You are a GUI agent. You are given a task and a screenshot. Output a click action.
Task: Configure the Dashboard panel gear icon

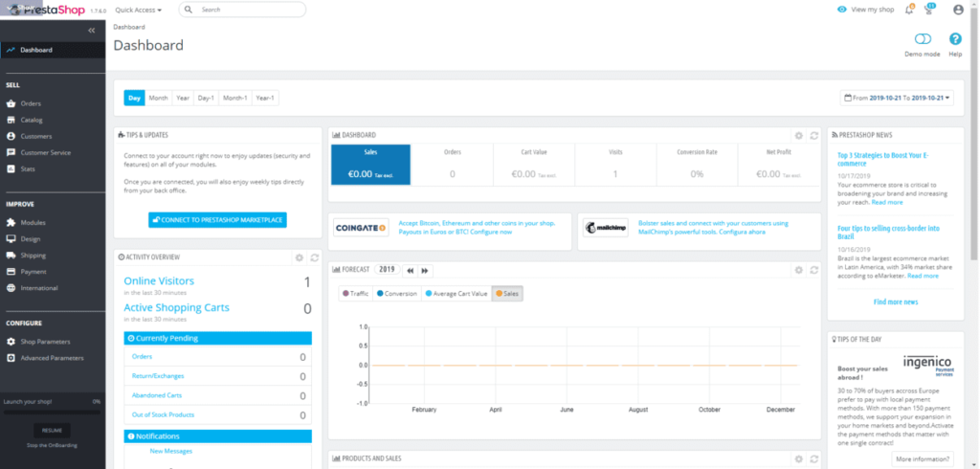798,135
